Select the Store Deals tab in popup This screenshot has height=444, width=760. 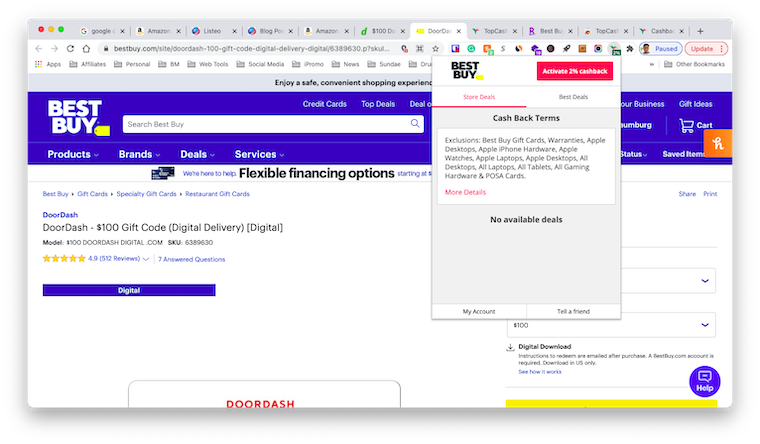(479, 97)
